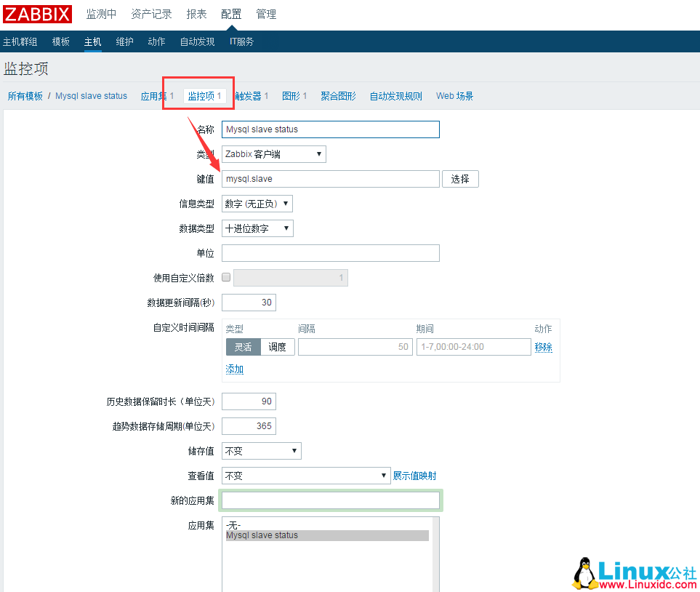Enable the 使用自定义倍数 checkbox

(x=226, y=277)
